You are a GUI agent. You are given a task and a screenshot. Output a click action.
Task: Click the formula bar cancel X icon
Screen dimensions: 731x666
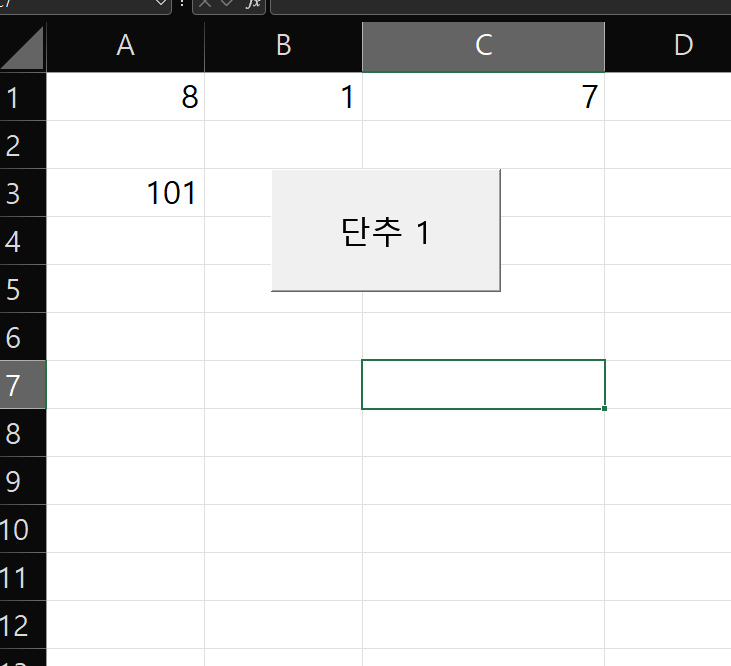pos(206,5)
